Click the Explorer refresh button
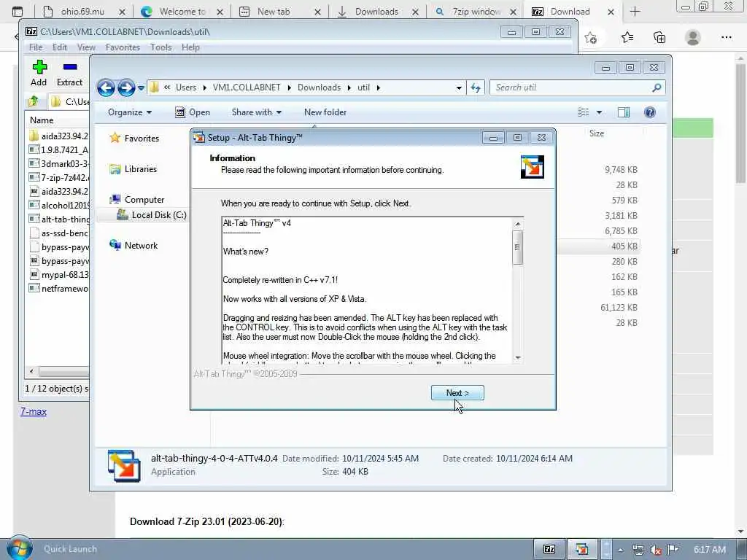 pos(476,87)
